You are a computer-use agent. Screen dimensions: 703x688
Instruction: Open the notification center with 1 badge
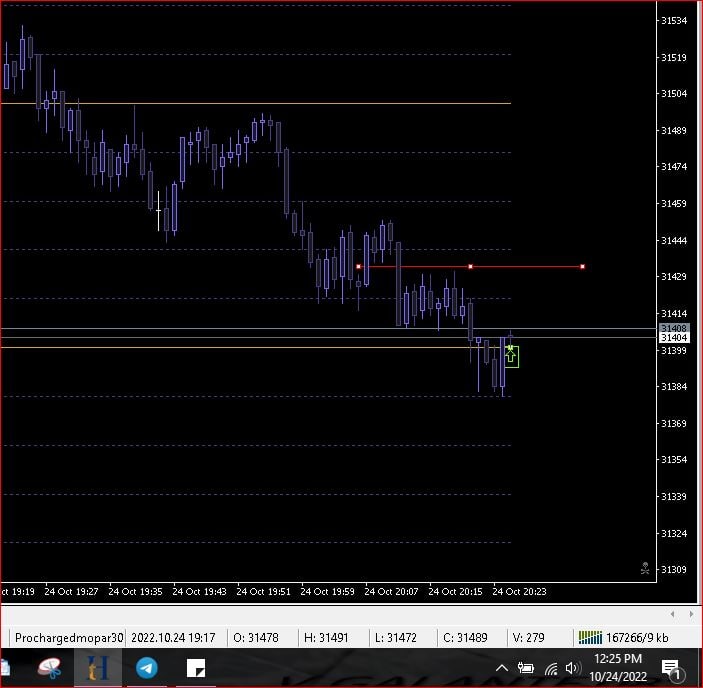coord(671,668)
